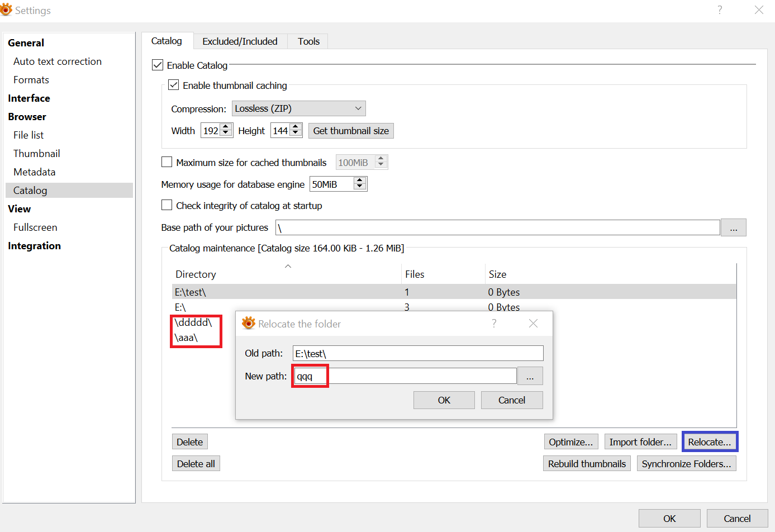This screenshot has width=775, height=532.
Task: Open the Fullscreen settings page
Action: 35,227
